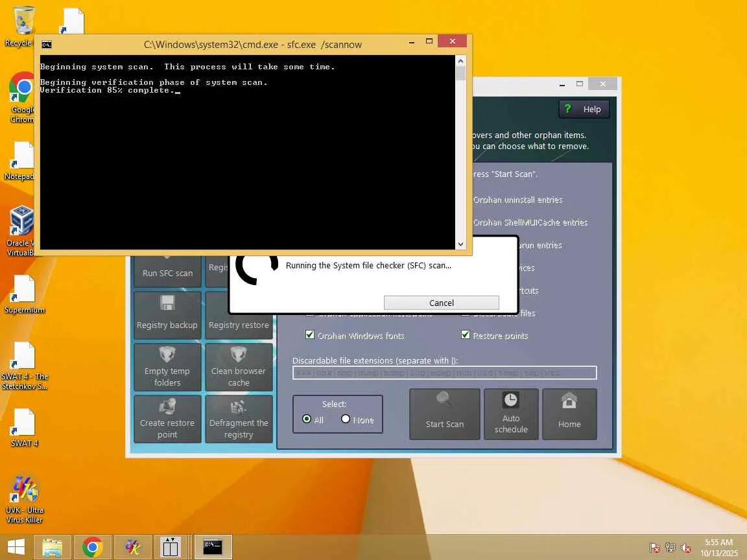The height and width of the screenshot is (560, 747).
Task: Select the All radio option
Action: pos(307,419)
